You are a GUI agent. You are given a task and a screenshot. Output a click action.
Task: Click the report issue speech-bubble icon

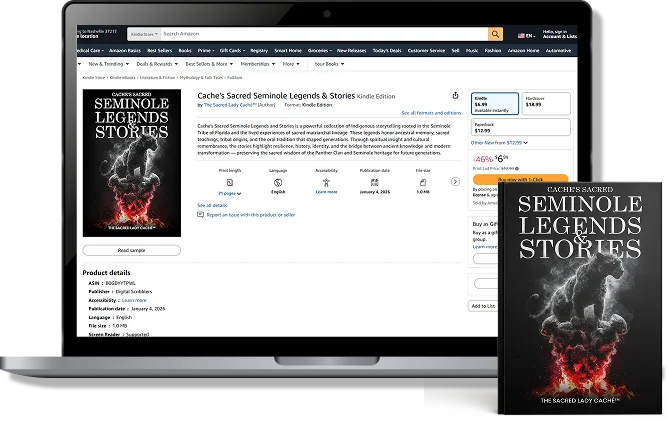pyautogui.click(x=200, y=215)
